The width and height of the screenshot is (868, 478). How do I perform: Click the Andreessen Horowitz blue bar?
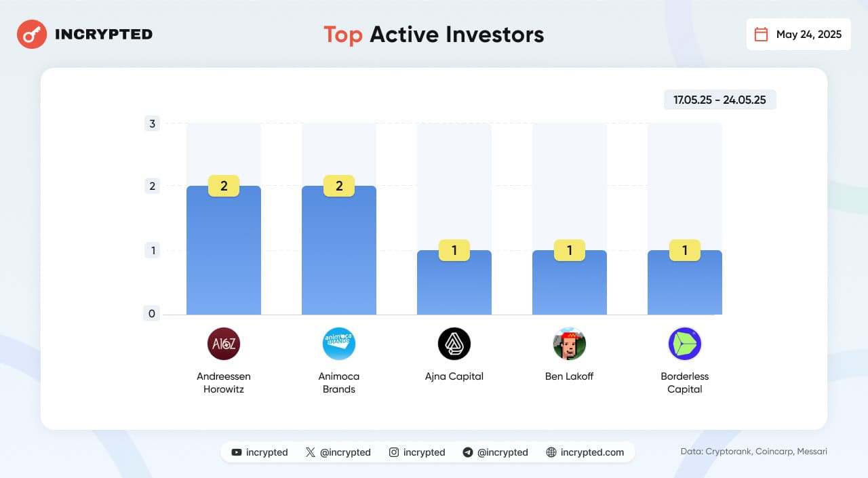click(x=224, y=258)
